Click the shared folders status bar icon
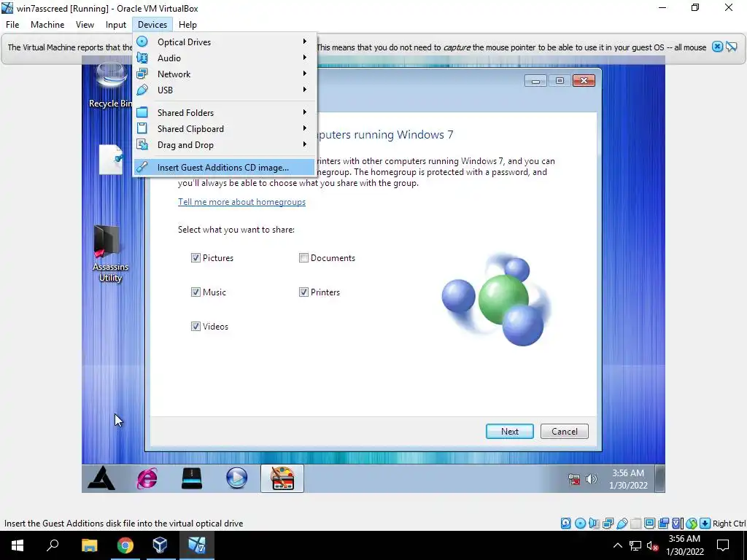This screenshot has width=747, height=560. (635, 524)
